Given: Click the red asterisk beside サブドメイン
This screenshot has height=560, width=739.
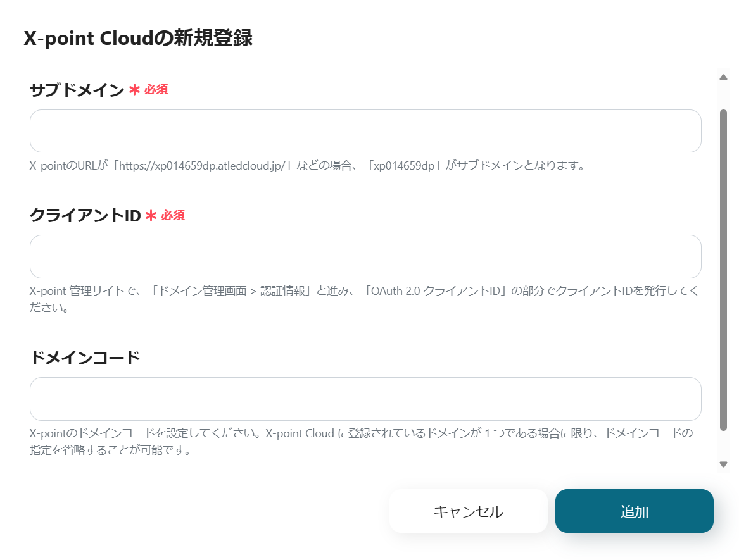Looking at the screenshot, I should (x=134, y=90).
